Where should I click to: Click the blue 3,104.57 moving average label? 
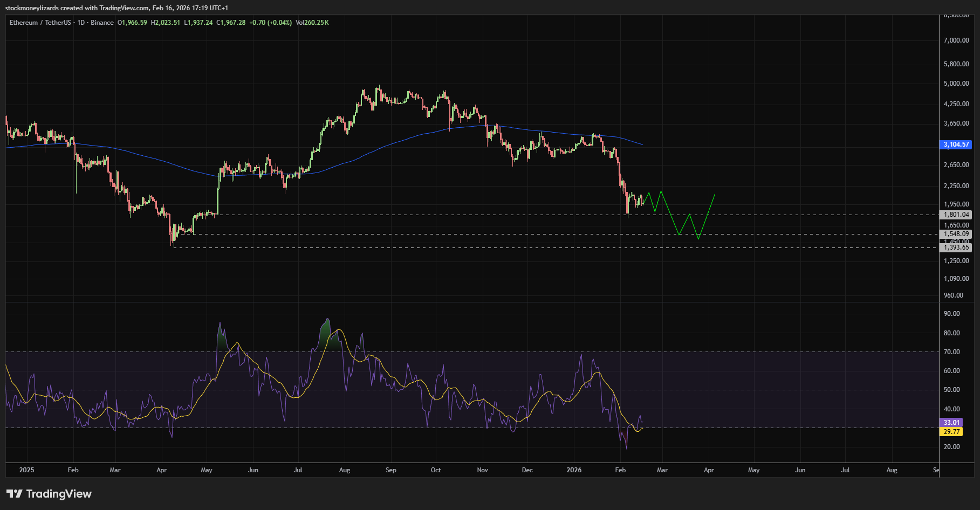[956, 144]
